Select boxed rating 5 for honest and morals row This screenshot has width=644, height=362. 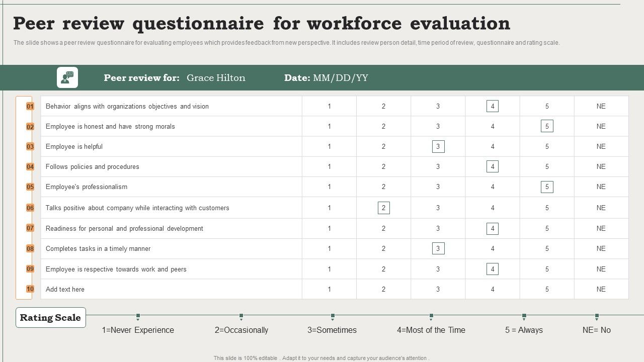click(x=547, y=126)
